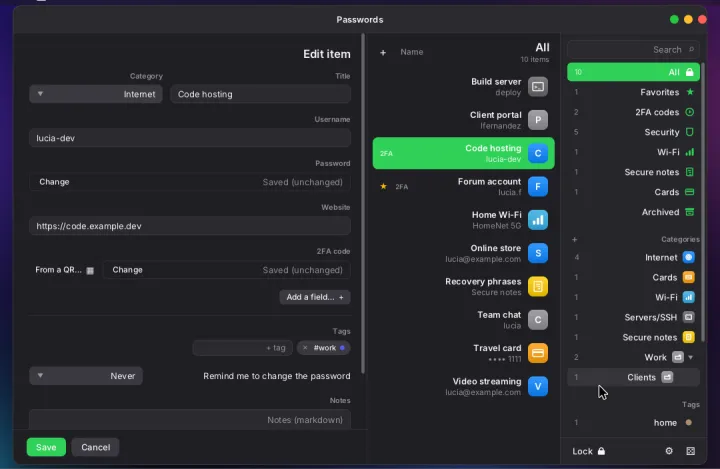Open the Travel card icon entry

click(538, 353)
